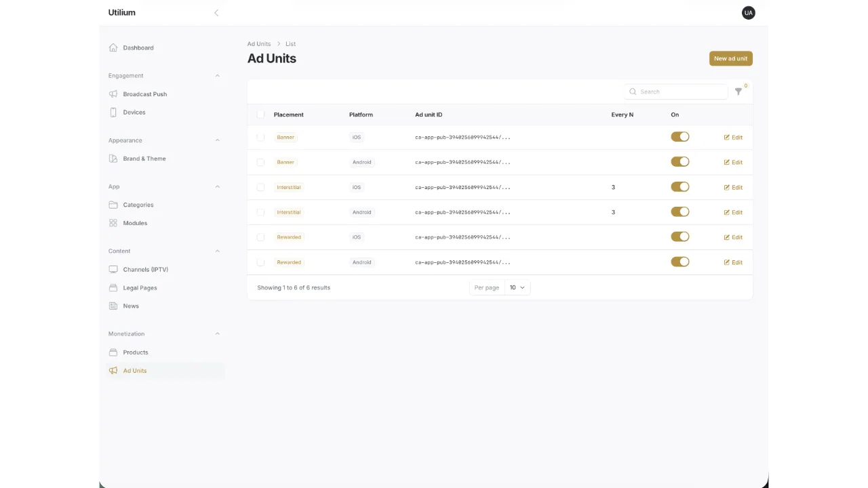The height and width of the screenshot is (488, 868).
Task: Turn off the Rewarded iOS ad unit
Action: pyautogui.click(x=680, y=237)
